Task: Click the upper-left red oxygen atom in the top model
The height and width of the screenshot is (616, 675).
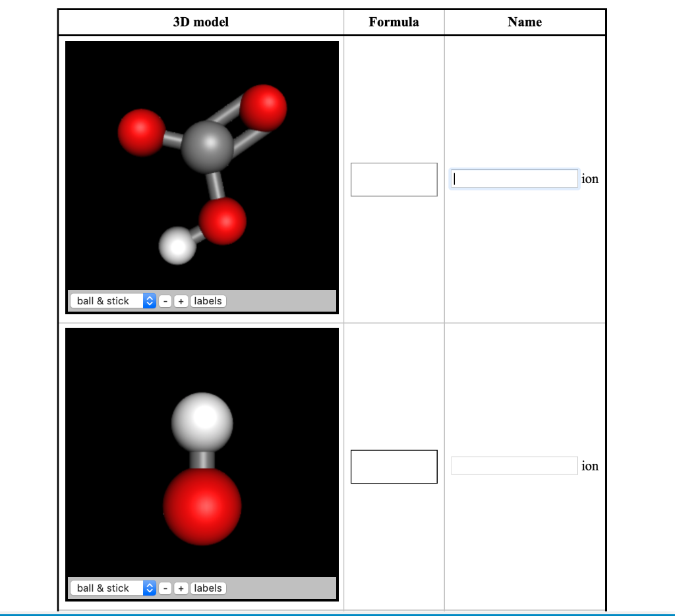Action: click(140, 132)
